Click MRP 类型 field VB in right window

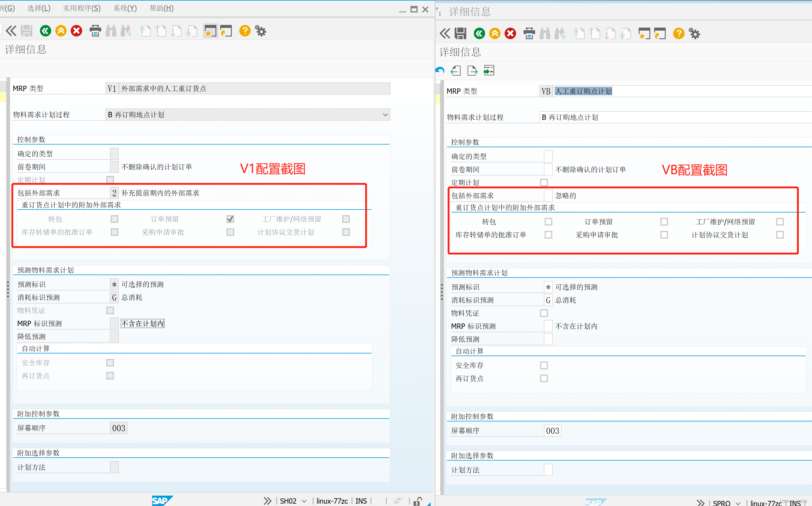tap(546, 91)
